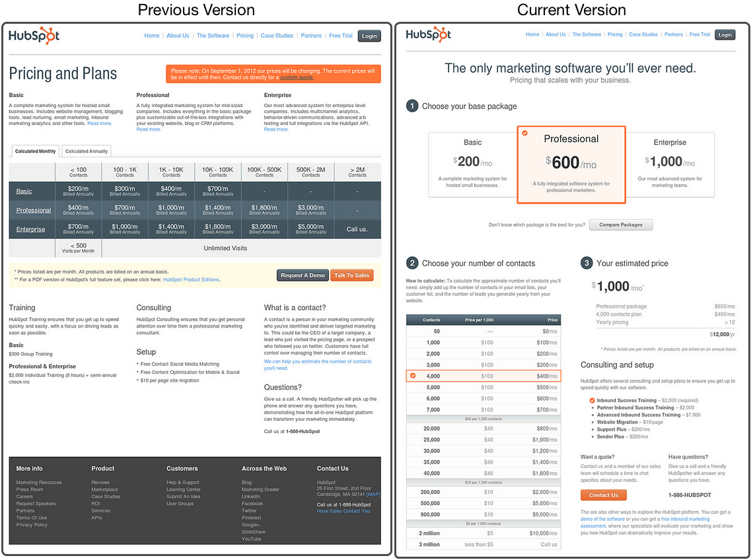This screenshot has width=751, height=560.
Task: Click Have Sales Contact You in the footer
Action: (343, 511)
